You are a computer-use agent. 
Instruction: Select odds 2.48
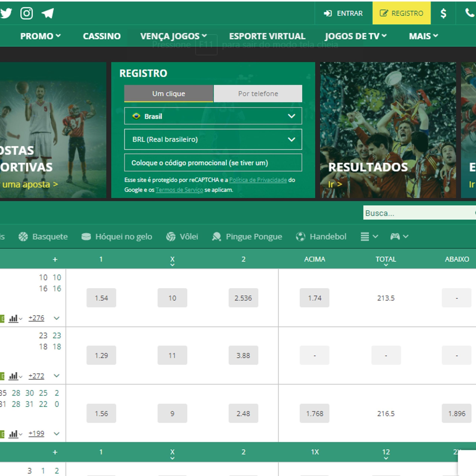point(243,413)
